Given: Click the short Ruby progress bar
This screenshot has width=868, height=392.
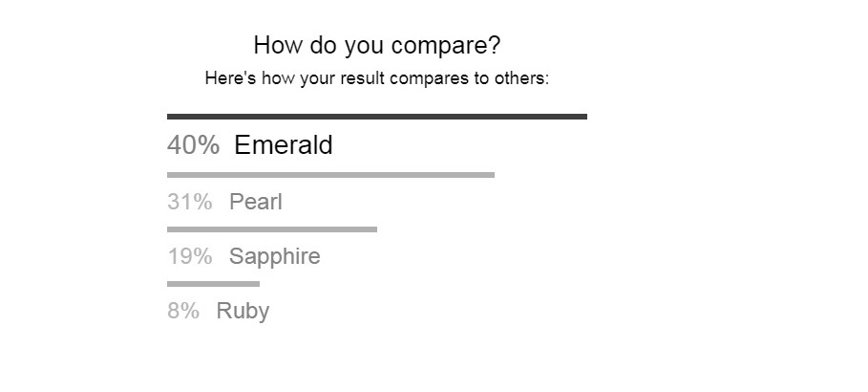Looking at the screenshot, I should [x=213, y=284].
